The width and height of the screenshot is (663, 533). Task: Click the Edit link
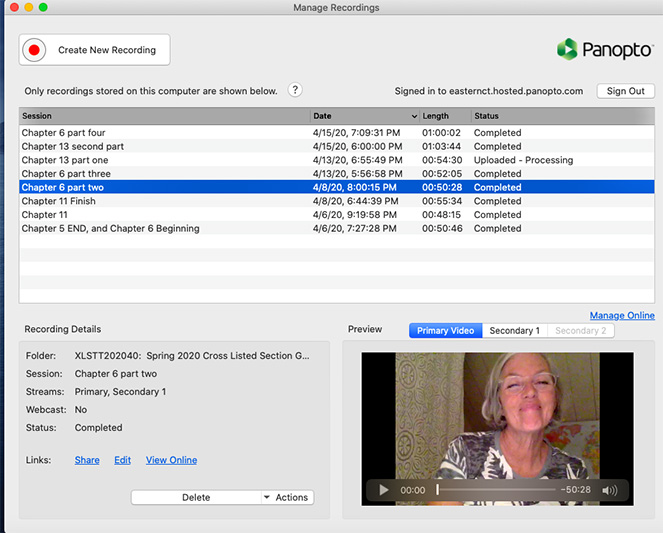(x=122, y=460)
